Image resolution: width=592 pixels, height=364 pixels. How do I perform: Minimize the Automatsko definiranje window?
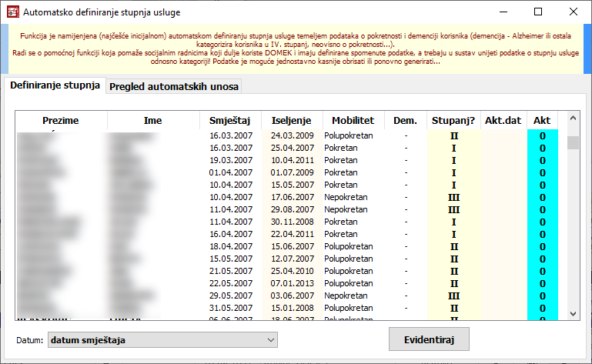point(503,12)
